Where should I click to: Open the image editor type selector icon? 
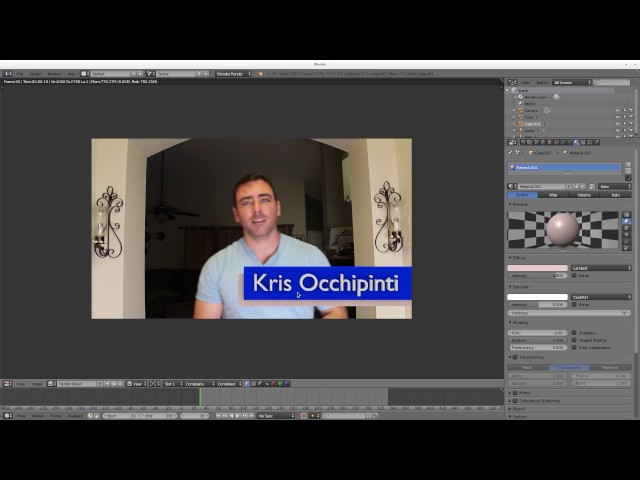click(8, 384)
